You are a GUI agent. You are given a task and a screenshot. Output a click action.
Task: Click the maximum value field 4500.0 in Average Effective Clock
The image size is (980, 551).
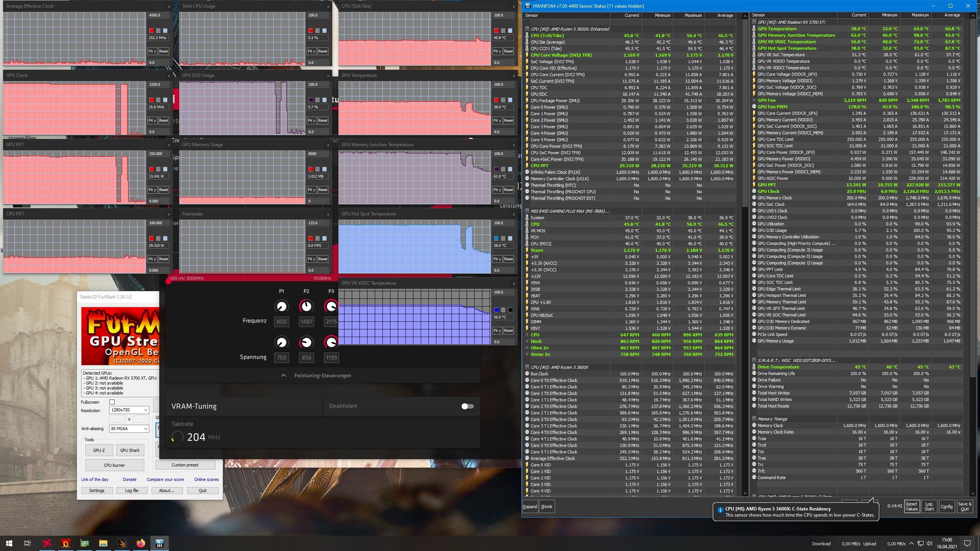(x=158, y=15)
